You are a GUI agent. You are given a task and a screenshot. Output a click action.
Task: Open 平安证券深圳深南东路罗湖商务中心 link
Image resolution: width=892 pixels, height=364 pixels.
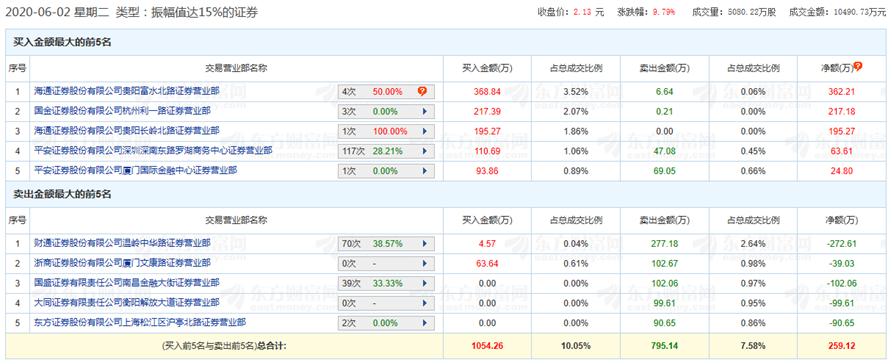[153, 150]
